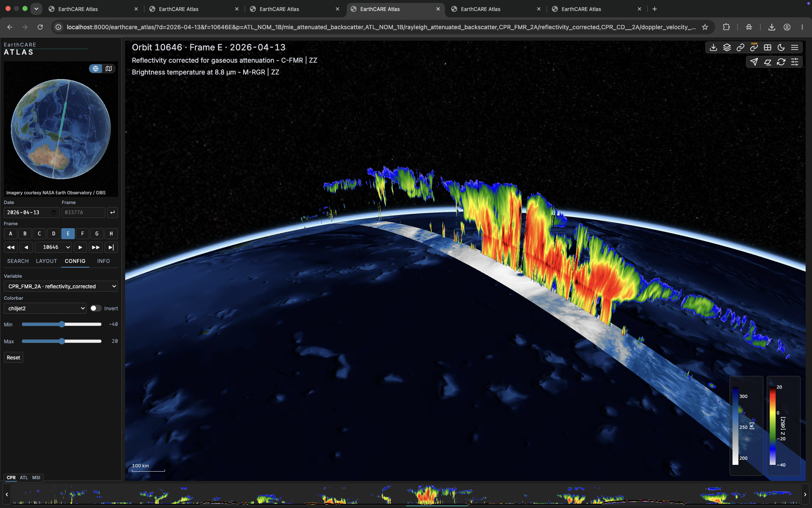The image size is (812, 508).
Task: Open the orbit number 10646 dropdown
Action: [53, 247]
